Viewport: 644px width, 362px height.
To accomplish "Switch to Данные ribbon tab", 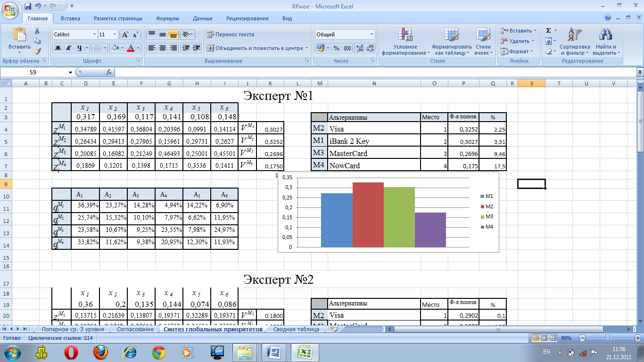I will pyautogui.click(x=203, y=18).
